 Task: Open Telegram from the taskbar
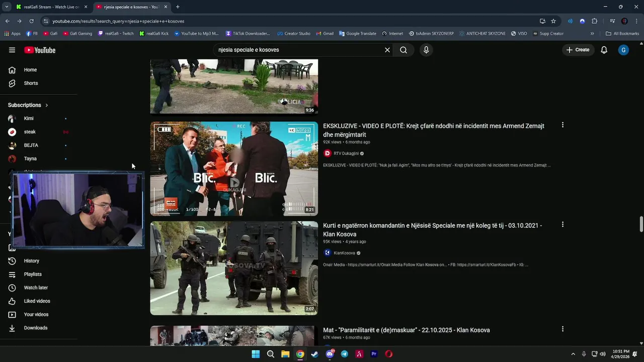pos(345,354)
